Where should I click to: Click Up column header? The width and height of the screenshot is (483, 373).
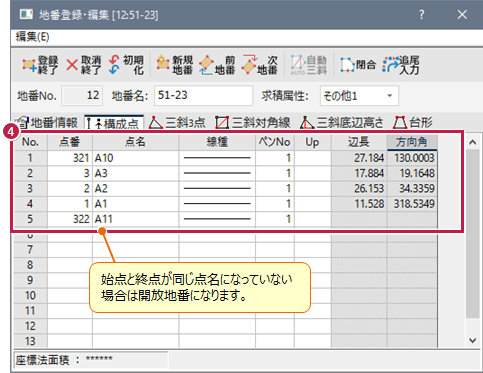click(x=312, y=142)
